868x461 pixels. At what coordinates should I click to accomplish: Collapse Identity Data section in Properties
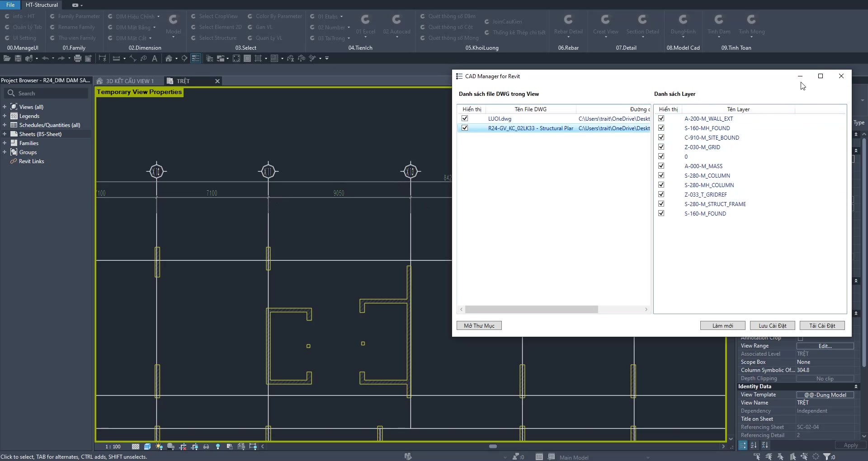856,386
